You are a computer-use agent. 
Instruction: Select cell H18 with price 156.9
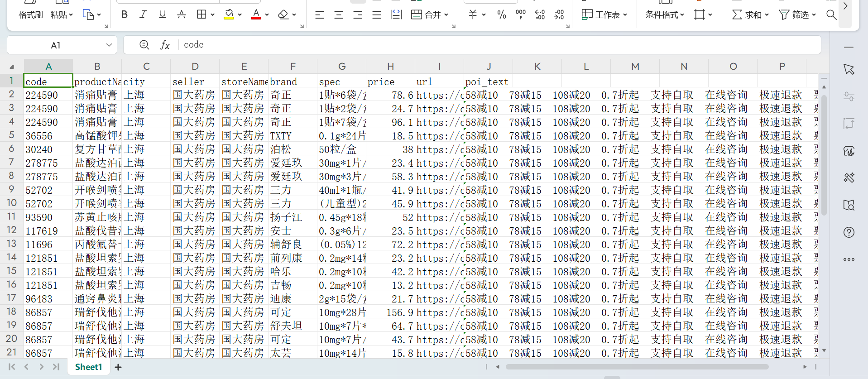(390, 312)
